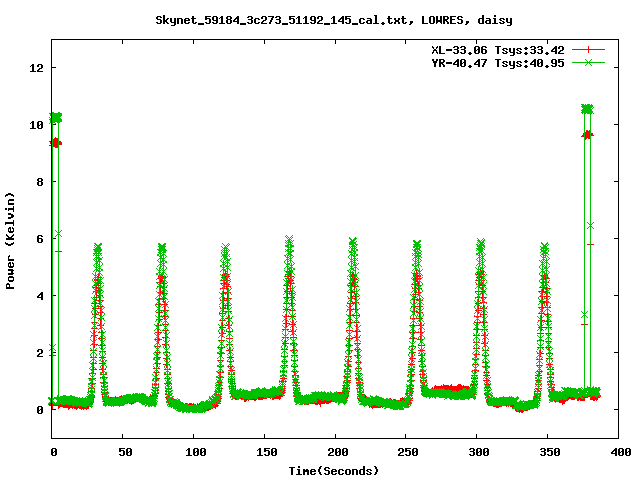
Task: Click the y-axis tick label 2
Action: [40, 353]
